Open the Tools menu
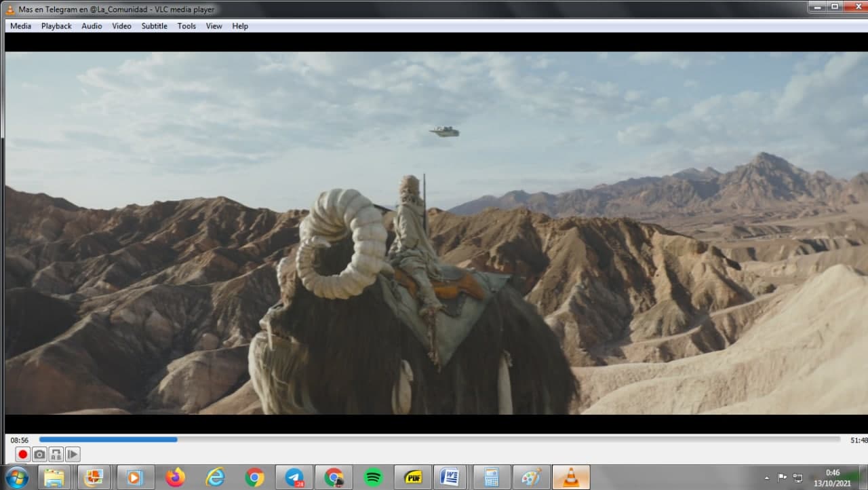The image size is (868, 490). 186,26
